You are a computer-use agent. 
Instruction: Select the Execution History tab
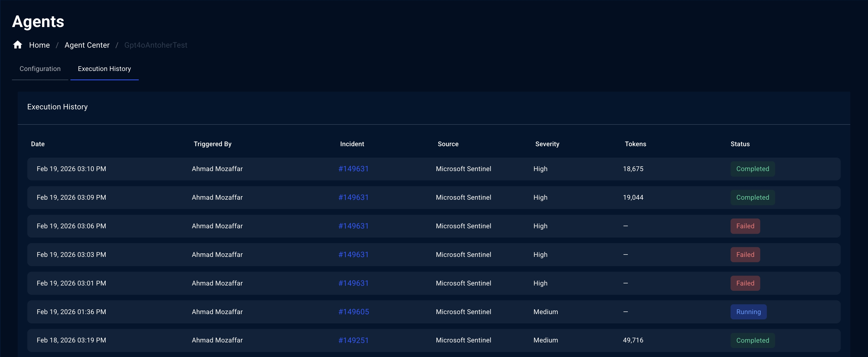[x=104, y=69]
